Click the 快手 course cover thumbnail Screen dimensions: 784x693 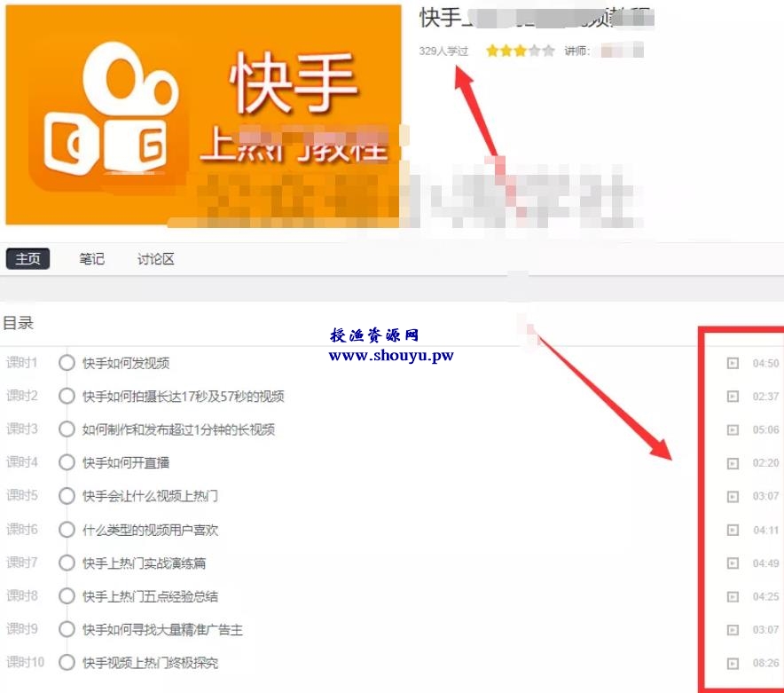coord(203,115)
